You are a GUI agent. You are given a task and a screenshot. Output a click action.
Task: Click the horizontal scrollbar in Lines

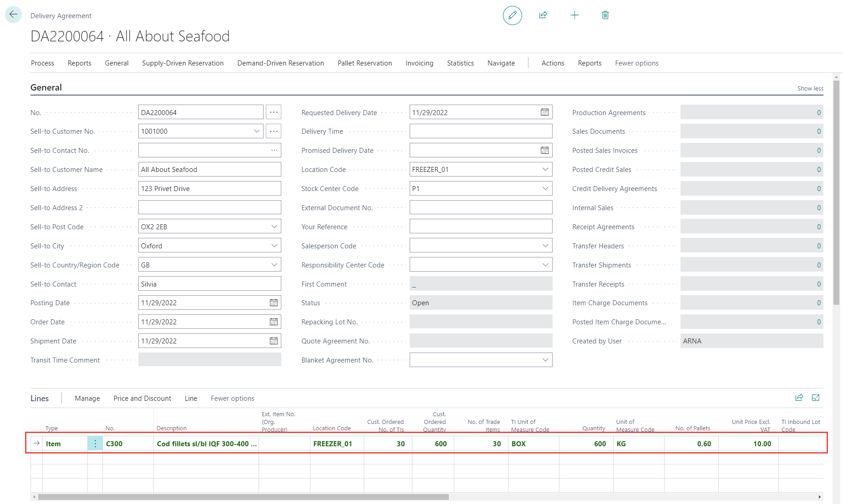point(244,497)
